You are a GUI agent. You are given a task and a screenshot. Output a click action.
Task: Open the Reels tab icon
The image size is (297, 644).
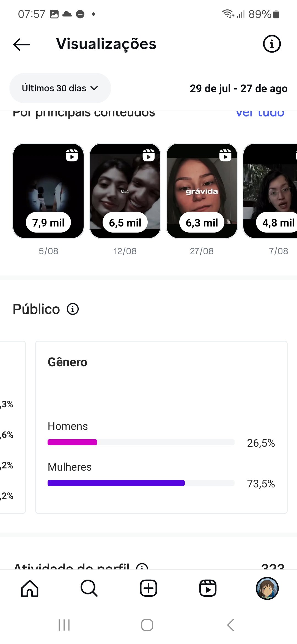208,588
